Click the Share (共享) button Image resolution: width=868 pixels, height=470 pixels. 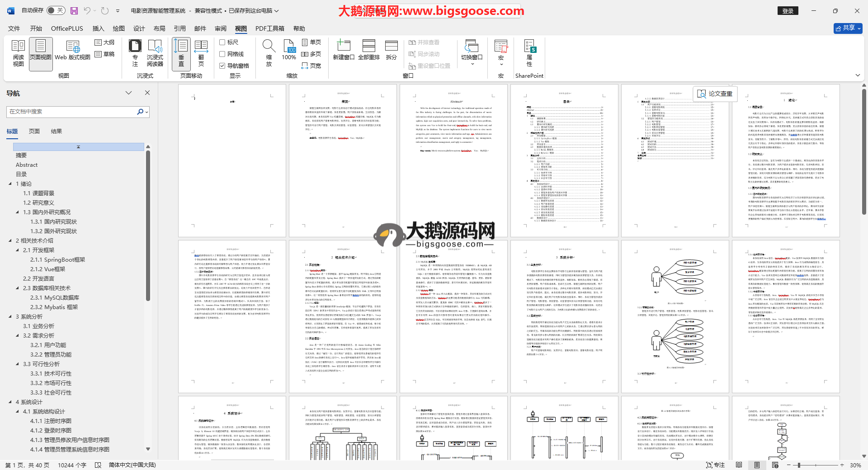click(x=848, y=28)
